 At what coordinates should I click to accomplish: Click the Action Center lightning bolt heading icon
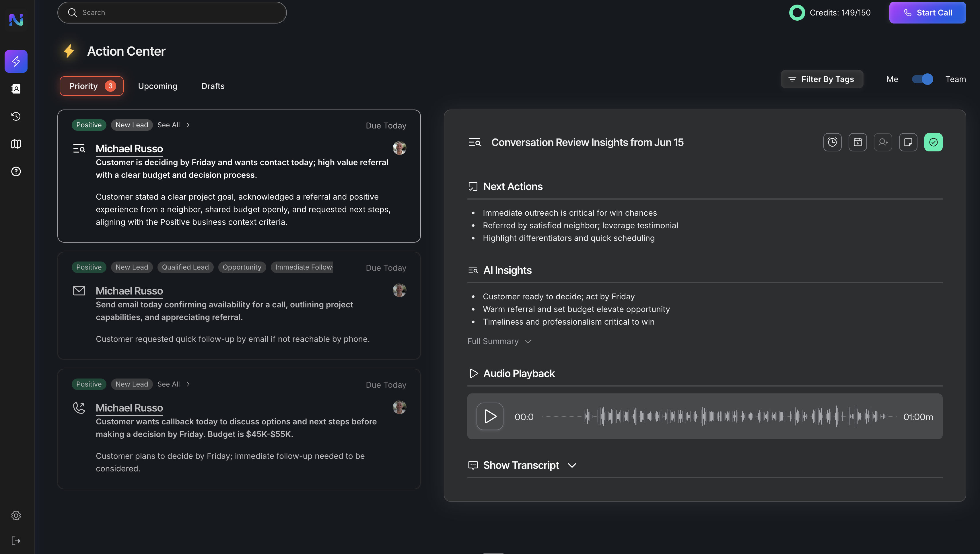[x=69, y=51]
